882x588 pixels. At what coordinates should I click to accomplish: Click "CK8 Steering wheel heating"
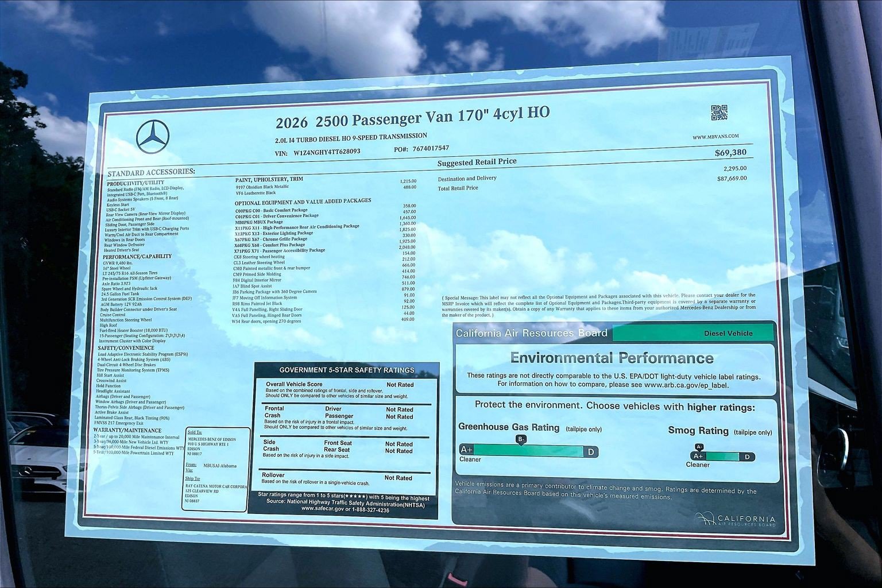(258, 257)
